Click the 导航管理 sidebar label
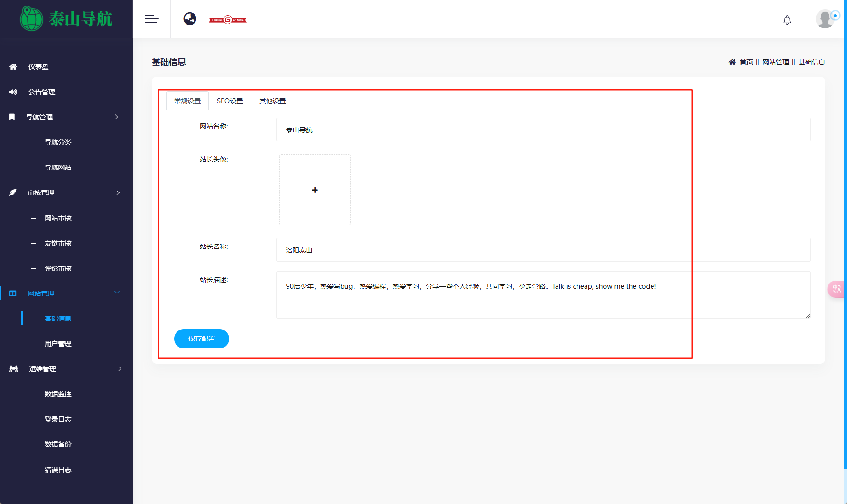Image resolution: width=847 pixels, height=504 pixels. (39, 117)
